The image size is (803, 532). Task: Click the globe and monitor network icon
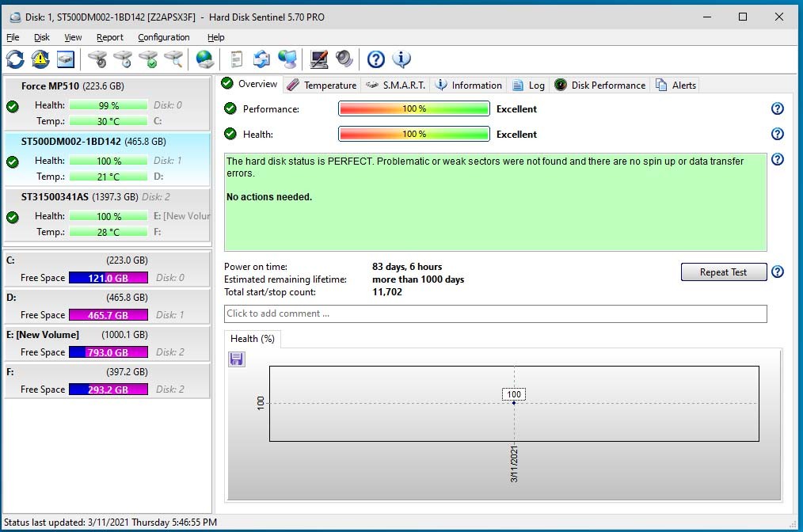[x=287, y=59]
